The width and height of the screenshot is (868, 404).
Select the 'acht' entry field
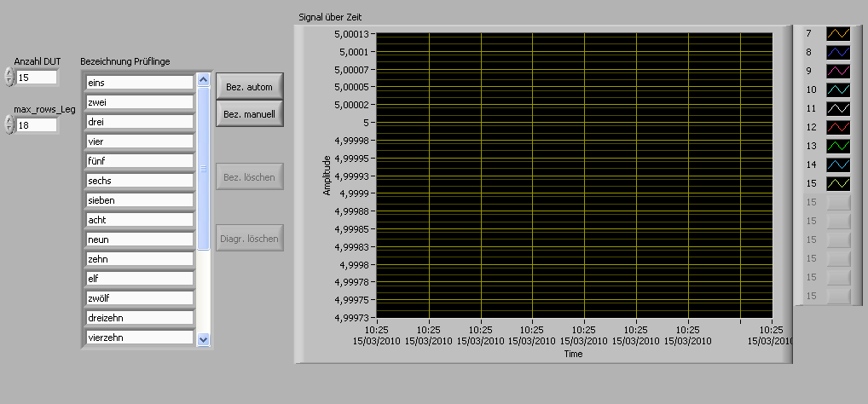pyautogui.click(x=139, y=220)
